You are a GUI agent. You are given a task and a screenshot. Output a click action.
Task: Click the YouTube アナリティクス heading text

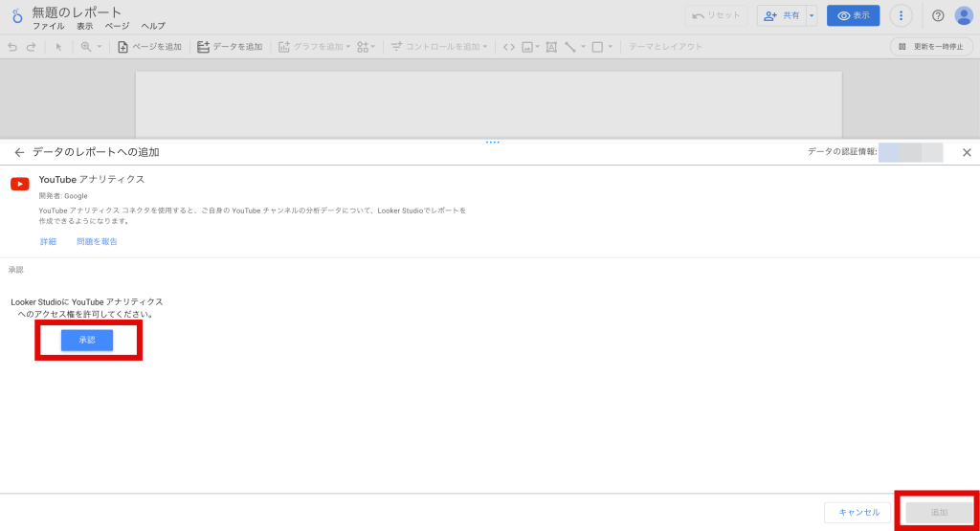coord(91,179)
